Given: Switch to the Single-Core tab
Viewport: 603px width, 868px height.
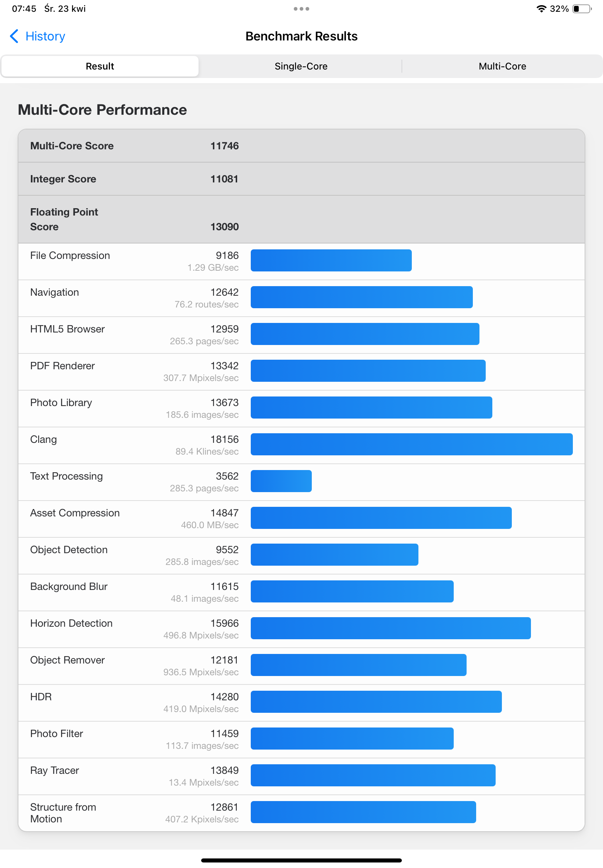Looking at the screenshot, I should click(x=301, y=66).
